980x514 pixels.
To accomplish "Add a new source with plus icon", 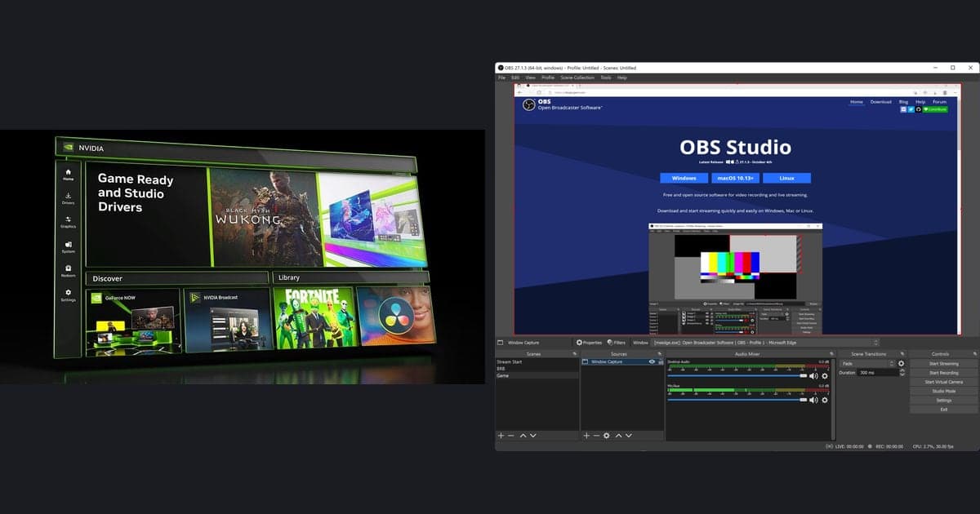I will 586,436.
